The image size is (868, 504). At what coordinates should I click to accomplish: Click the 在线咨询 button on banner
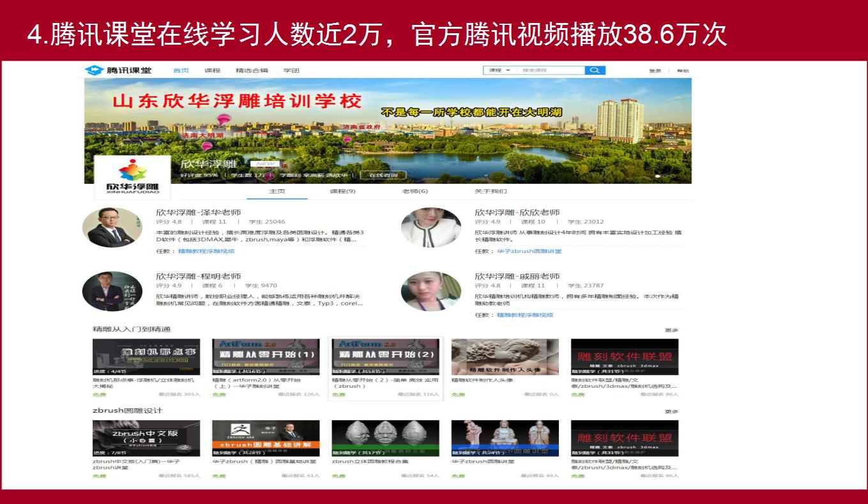[x=383, y=175]
